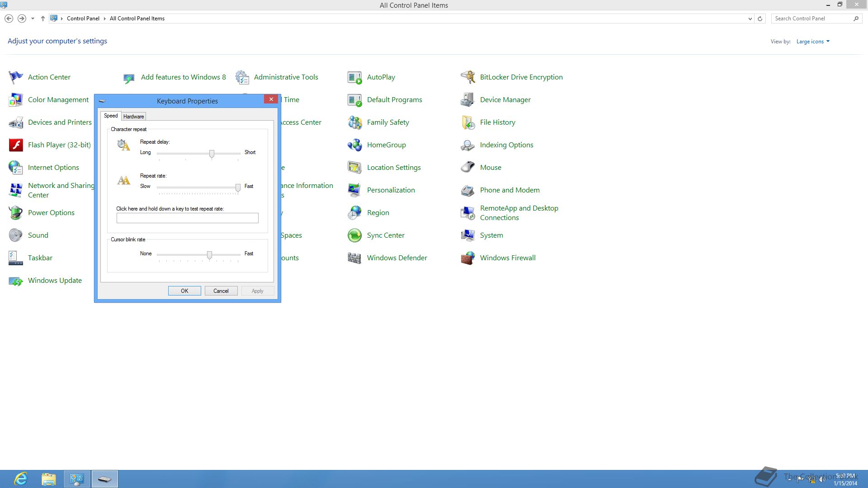Image resolution: width=868 pixels, height=488 pixels.
Task: Close the Keyboard Properties dialog
Action: [x=271, y=99]
